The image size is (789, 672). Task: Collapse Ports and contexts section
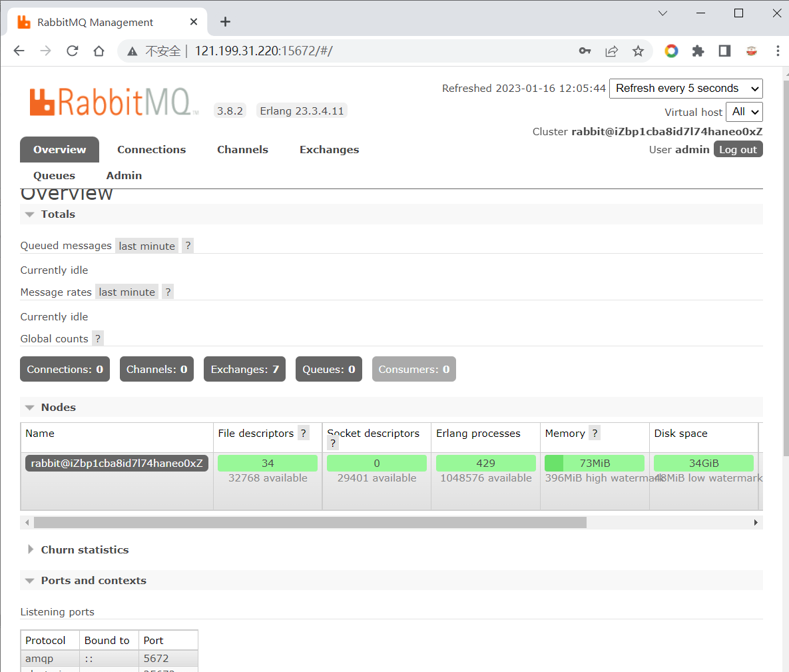[85, 580]
